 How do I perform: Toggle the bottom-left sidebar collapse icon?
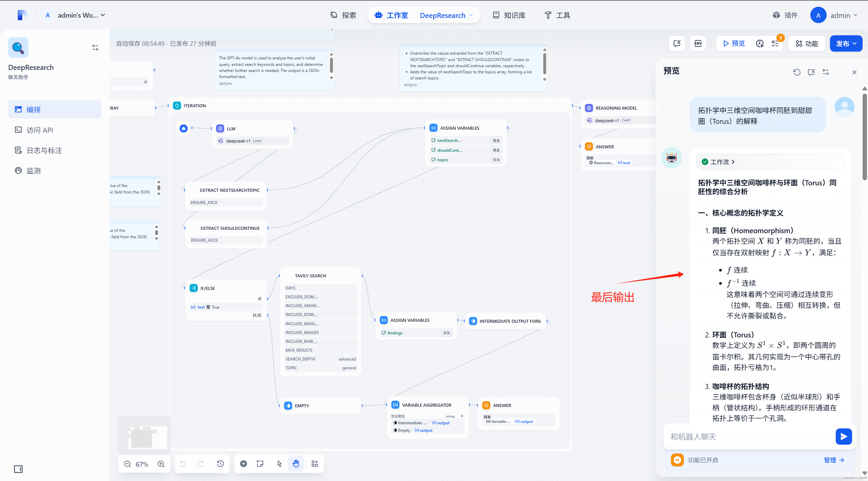(x=18, y=469)
